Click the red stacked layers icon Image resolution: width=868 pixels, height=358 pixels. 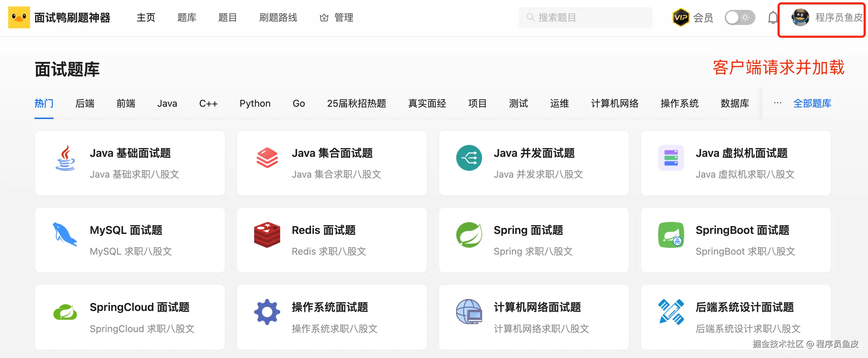(x=267, y=158)
